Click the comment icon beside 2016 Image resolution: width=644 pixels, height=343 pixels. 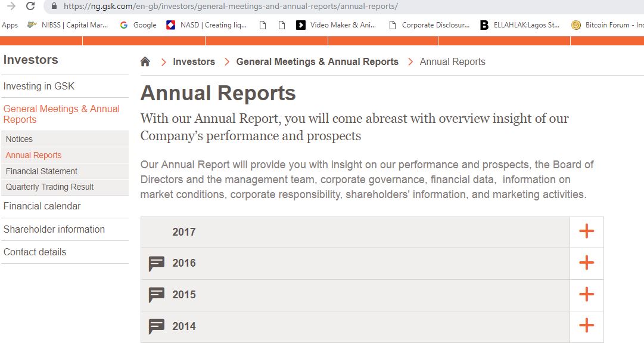[157, 264]
